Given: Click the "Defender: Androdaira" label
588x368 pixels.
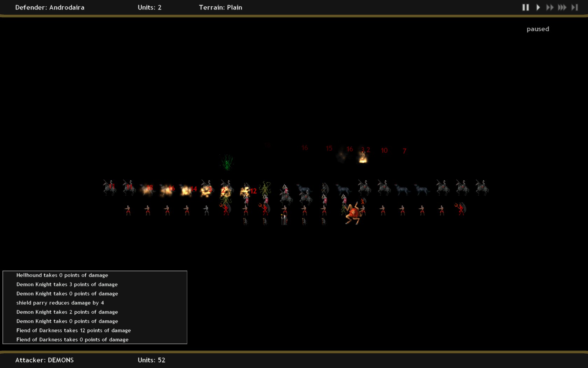Looking at the screenshot, I should coord(50,7).
